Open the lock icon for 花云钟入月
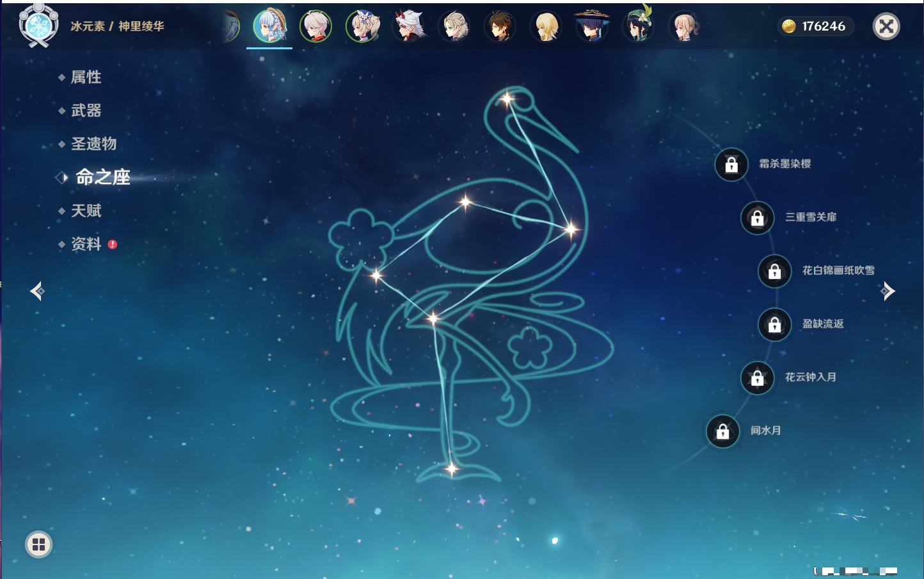 click(758, 377)
